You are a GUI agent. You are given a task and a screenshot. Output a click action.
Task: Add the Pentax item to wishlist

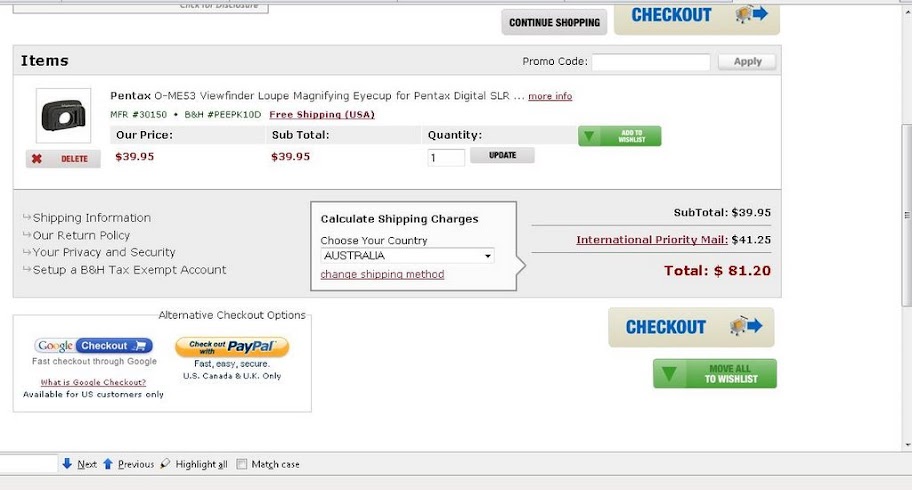click(619, 136)
